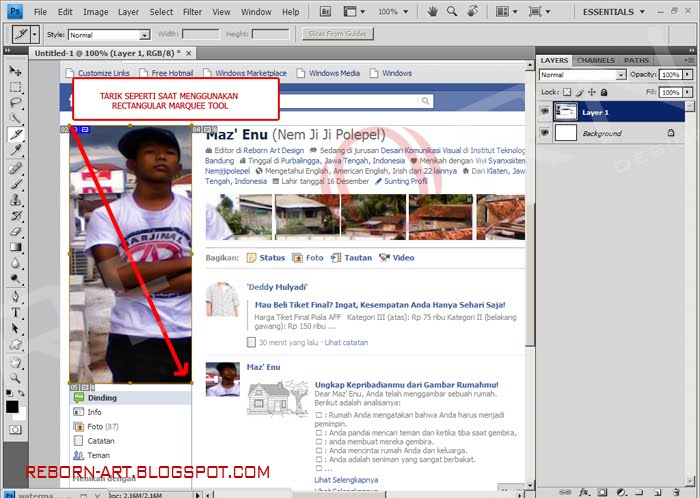
Task: Select the Pen tool
Action: coord(15,297)
